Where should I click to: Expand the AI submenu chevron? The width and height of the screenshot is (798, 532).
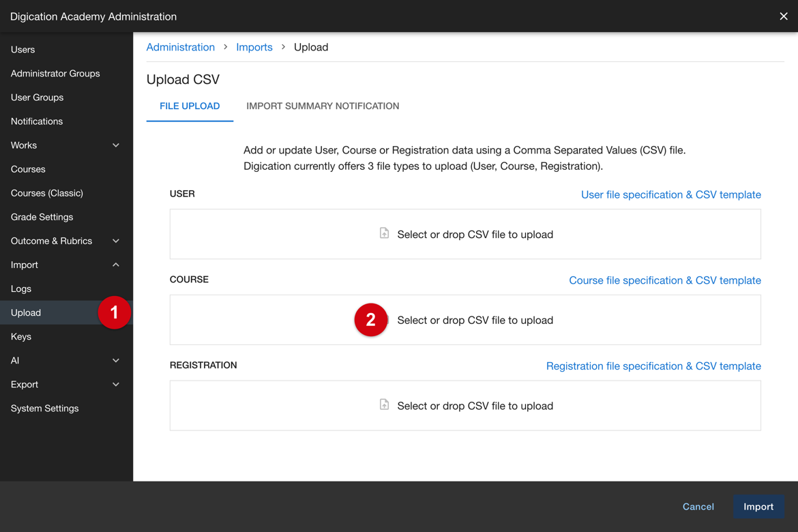point(116,360)
